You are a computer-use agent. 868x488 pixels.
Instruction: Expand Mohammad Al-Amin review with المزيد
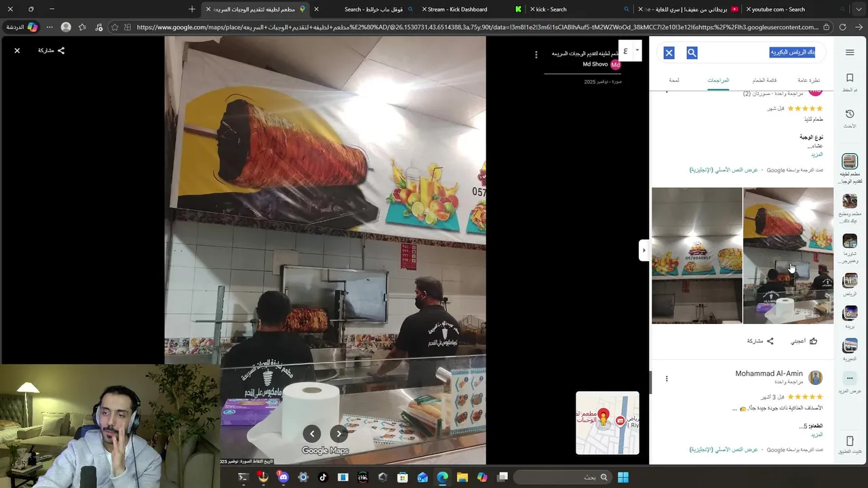816,434
